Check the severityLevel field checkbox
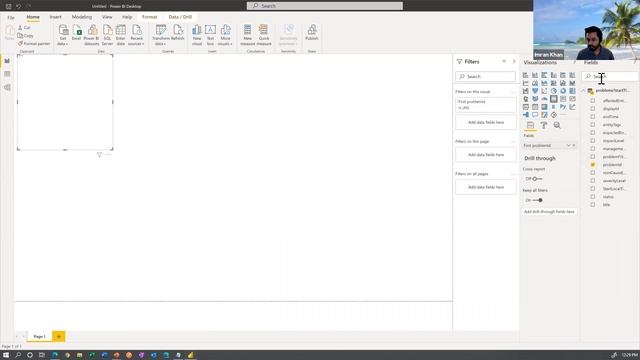Image resolution: width=640 pixels, height=360 pixels. tap(593, 180)
